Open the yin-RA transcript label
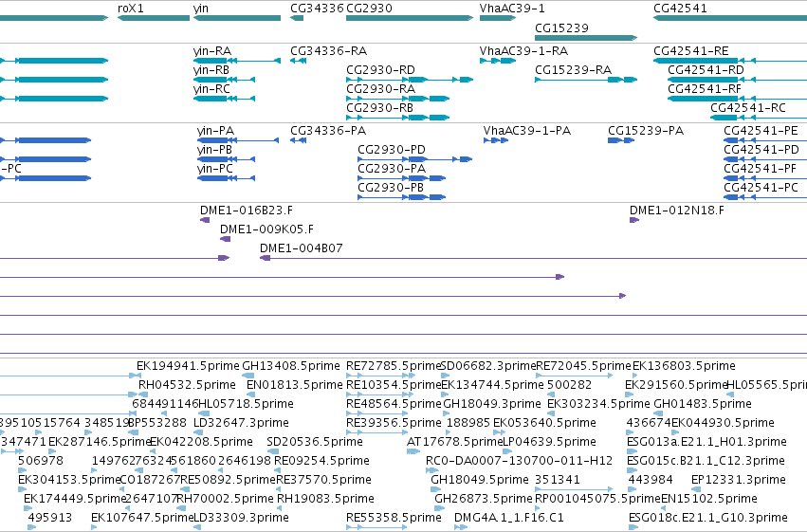The height and width of the screenshot is (532, 807). [x=212, y=51]
